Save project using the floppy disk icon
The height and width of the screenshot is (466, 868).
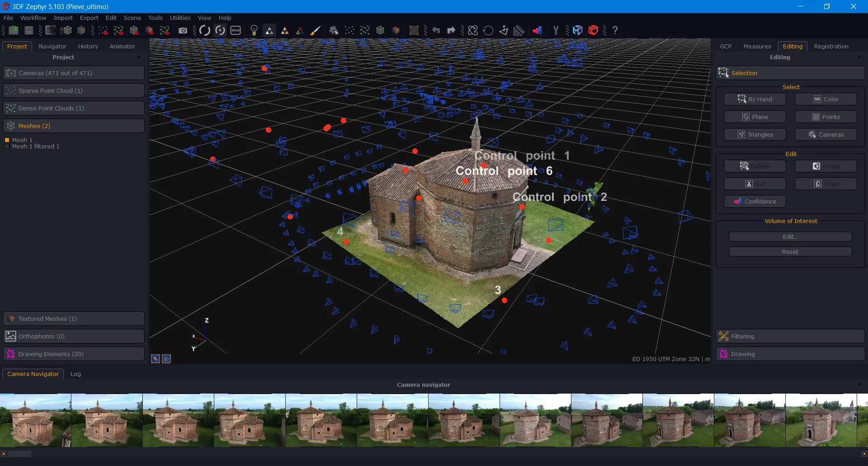point(29,30)
